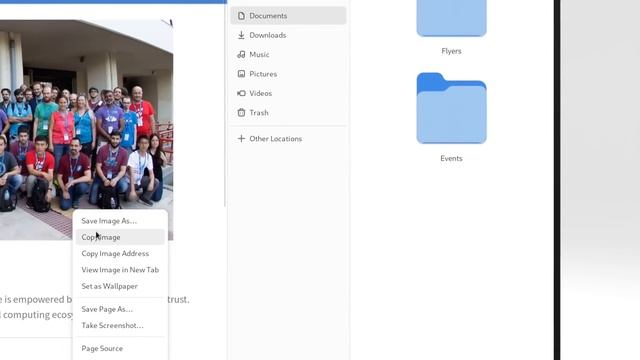Open Music in the file sidebar
The image size is (640, 360).
pyautogui.click(x=288, y=54)
